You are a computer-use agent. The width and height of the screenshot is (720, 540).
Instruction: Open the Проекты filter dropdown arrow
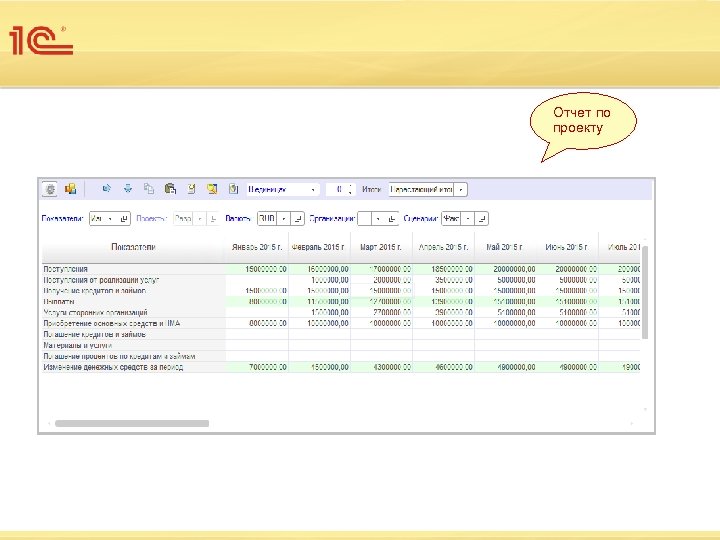199,219
